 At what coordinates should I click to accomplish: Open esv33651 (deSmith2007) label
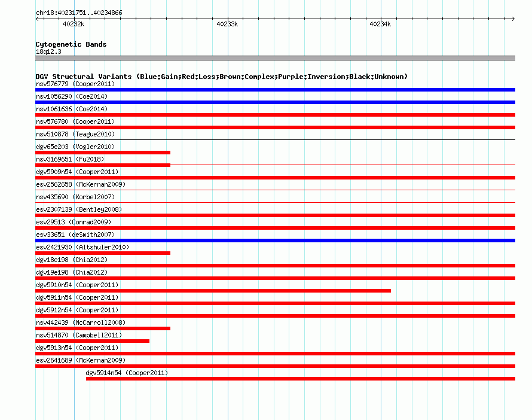[75, 235]
